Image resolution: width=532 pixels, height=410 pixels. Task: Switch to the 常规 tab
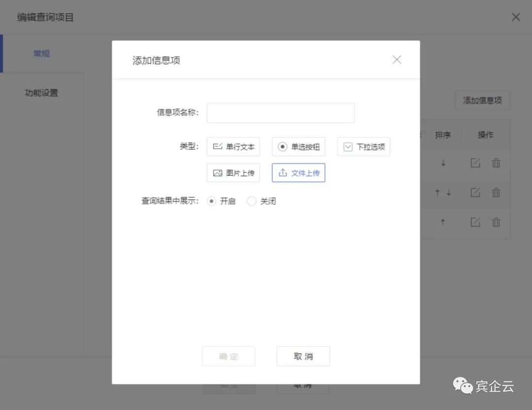(x=41, y=53)
